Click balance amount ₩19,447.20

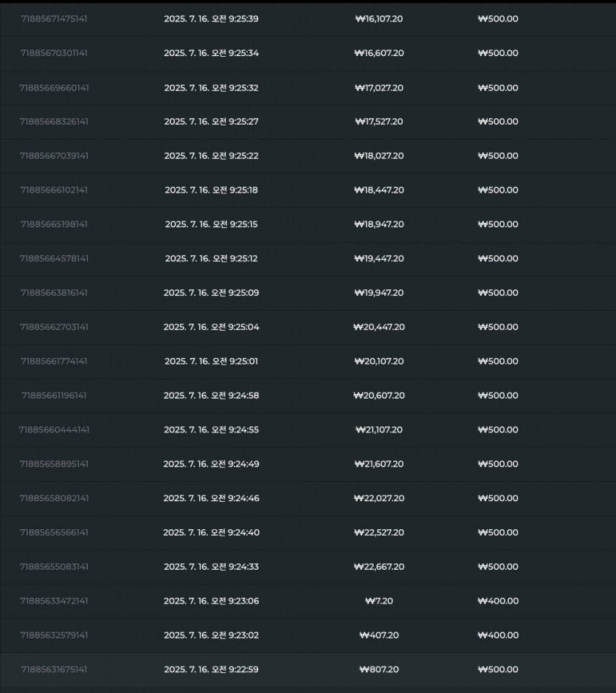tap(379, 258)
